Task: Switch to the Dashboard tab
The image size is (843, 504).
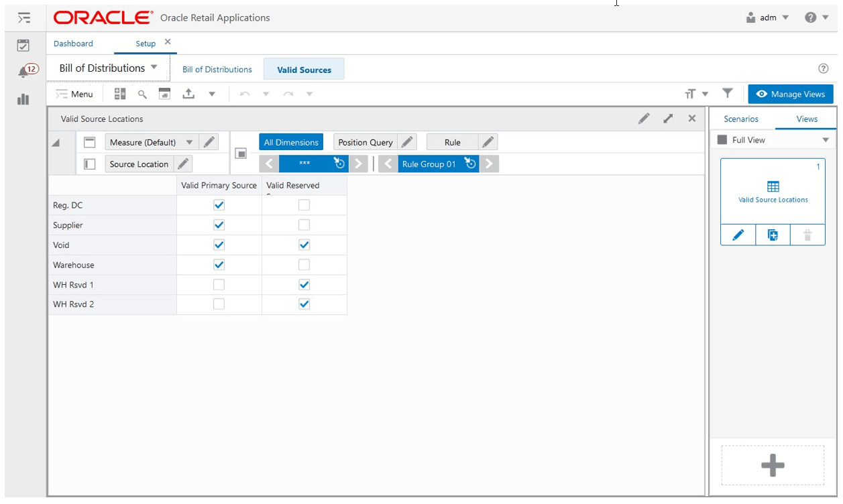Action: coord(73,44)
